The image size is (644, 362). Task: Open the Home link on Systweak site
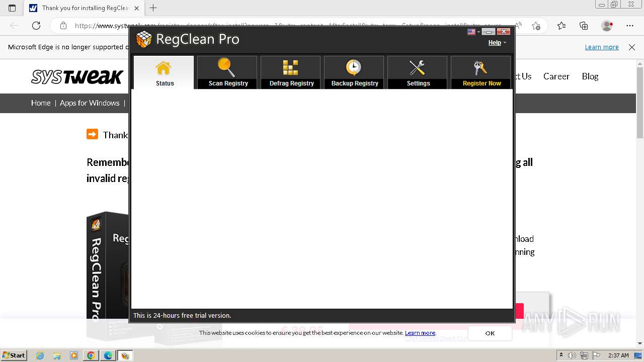click(x=41, y=103)
